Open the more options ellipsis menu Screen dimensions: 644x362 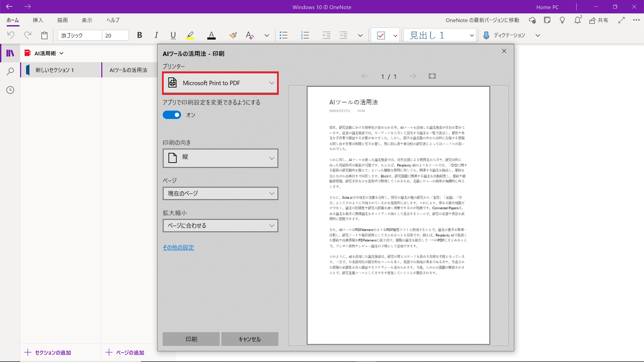(x=636, y=20)
